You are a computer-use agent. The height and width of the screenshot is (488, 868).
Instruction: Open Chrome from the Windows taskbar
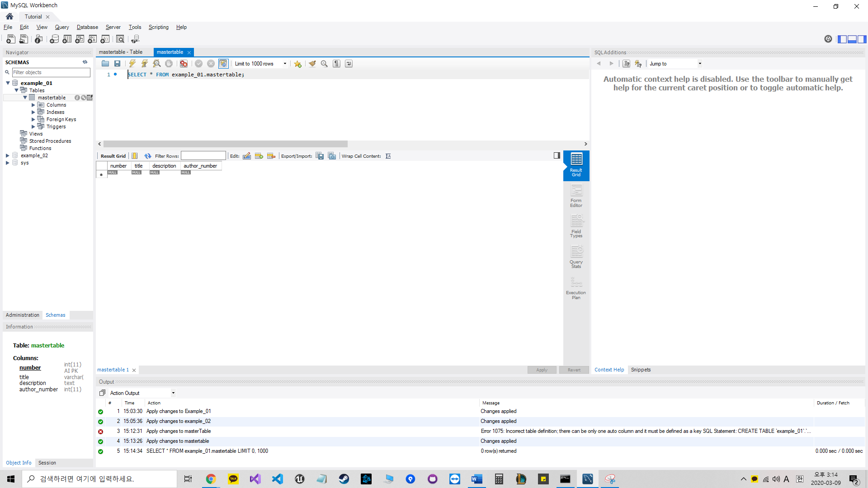(211, 479)
